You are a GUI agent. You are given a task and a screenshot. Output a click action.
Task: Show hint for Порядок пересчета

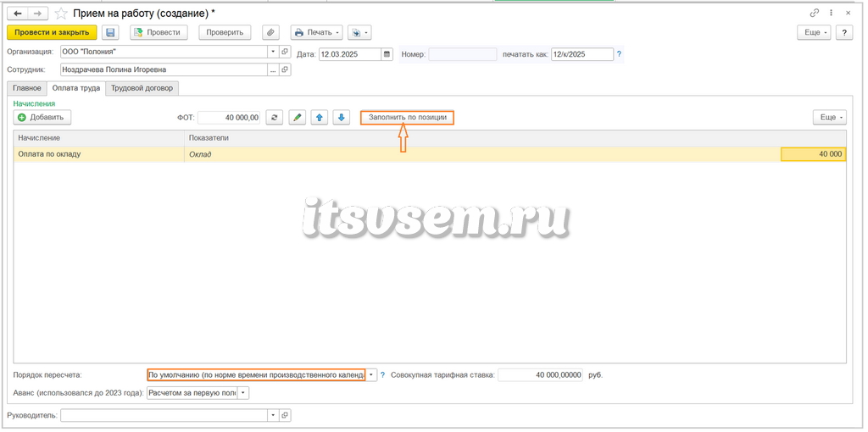pyautogui.click(x=382, y=375)
